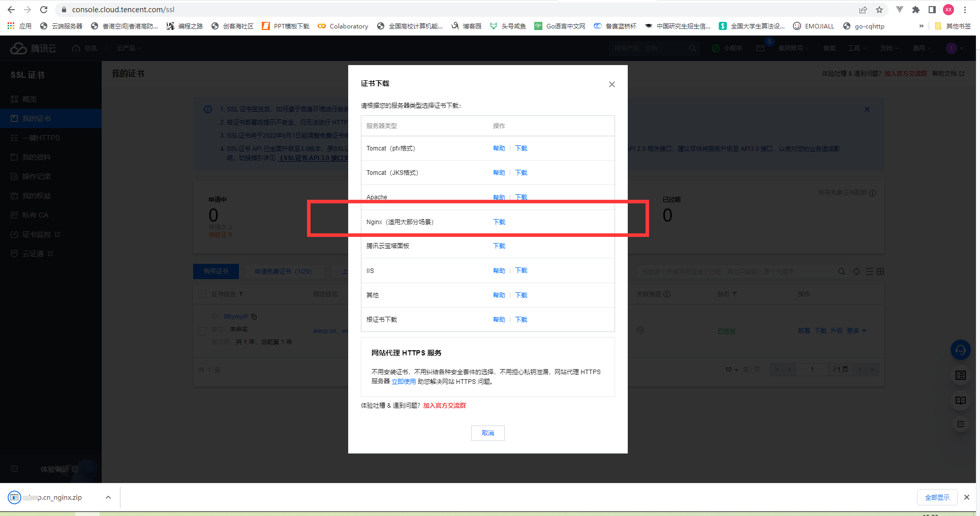Select 我的资料 in sidebar
980x516 pixels.
pos(51,157)
